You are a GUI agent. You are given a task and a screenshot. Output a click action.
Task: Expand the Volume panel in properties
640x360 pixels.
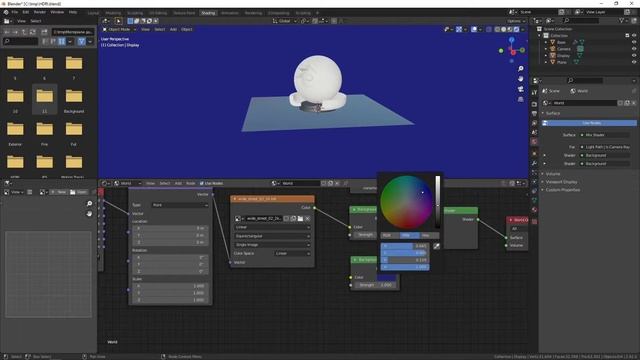553,174
